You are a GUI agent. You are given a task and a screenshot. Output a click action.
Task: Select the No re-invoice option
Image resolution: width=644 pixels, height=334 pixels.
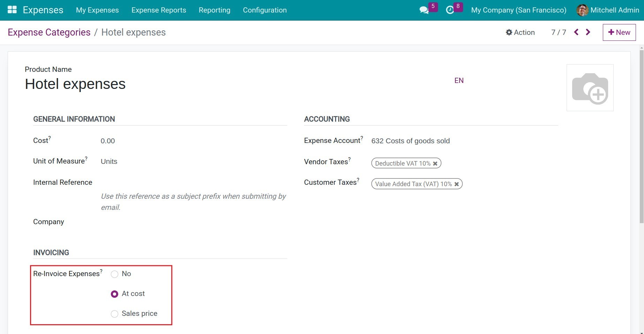pos(114,274)
